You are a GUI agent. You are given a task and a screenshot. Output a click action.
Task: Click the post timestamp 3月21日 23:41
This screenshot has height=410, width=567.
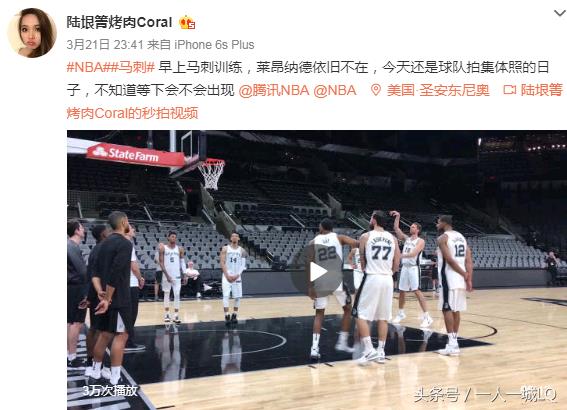[x=105, y=45]
